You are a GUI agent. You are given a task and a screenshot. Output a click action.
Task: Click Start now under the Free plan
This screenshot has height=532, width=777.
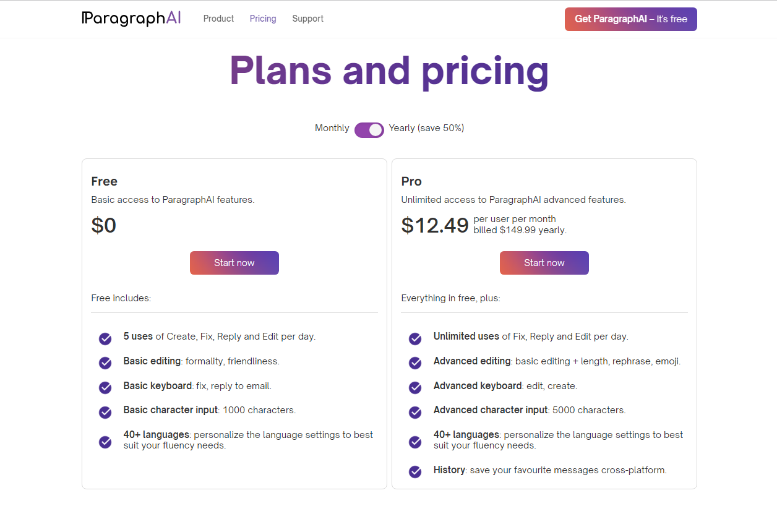coord(234,263)
